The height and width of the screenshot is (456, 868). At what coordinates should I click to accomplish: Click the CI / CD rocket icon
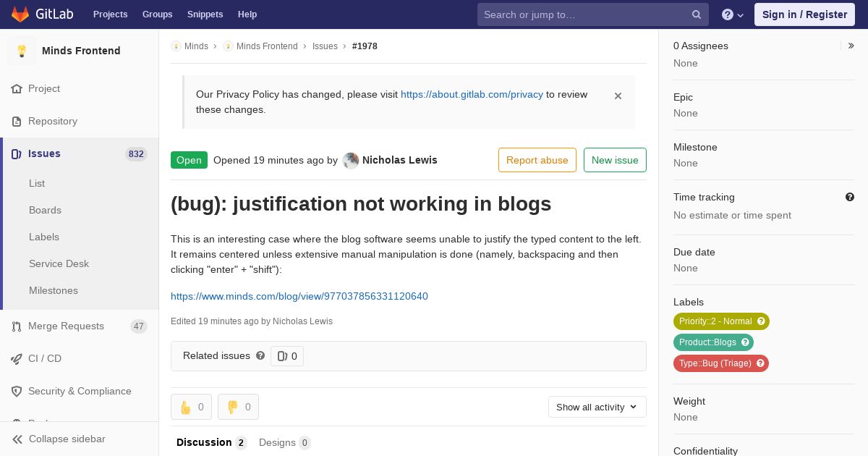(17, 359)
